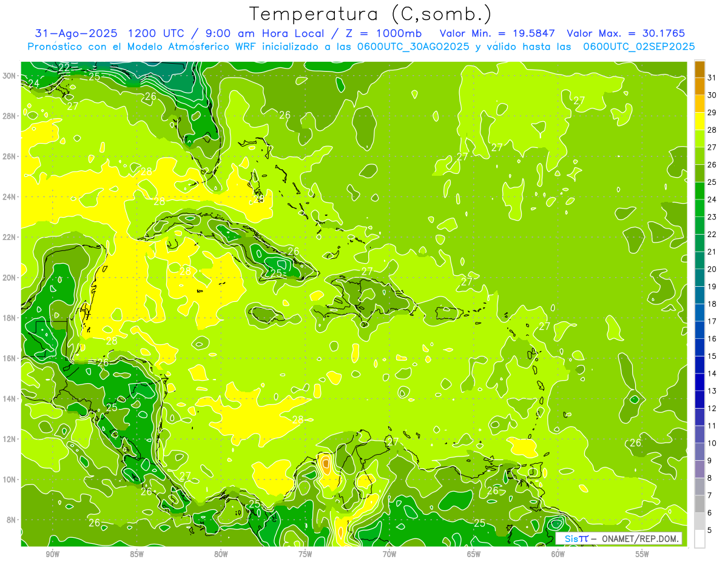
Task: Click the "30N" latitude axis label
Action: click(x=10, y=76)
